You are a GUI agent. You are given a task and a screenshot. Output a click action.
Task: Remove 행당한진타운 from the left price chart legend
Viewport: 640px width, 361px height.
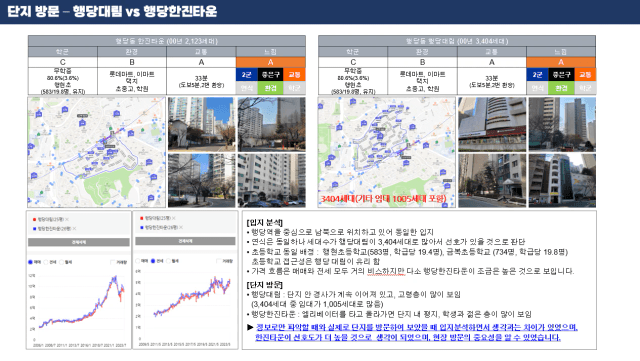coord(74,228)
